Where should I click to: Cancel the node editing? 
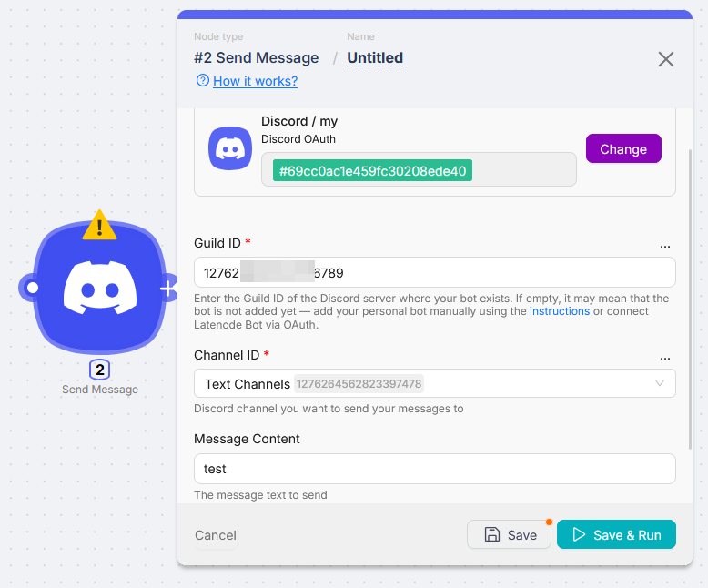216,535
